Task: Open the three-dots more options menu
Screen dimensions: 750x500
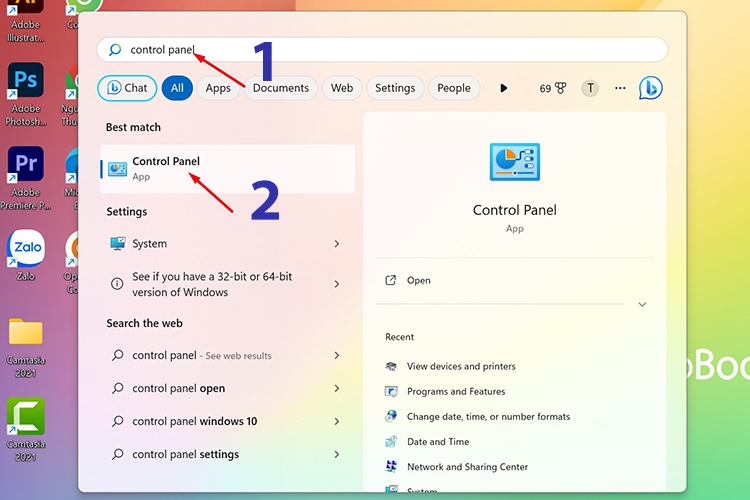Action: 620,88
